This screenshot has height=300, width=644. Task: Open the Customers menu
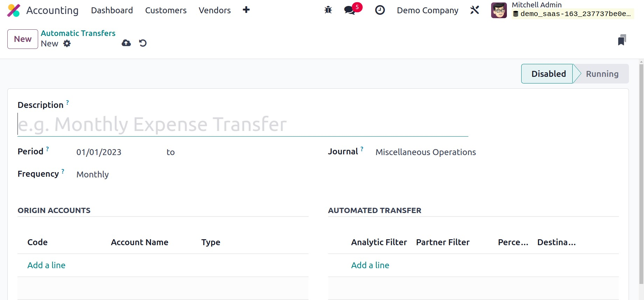tap(166, 10)
